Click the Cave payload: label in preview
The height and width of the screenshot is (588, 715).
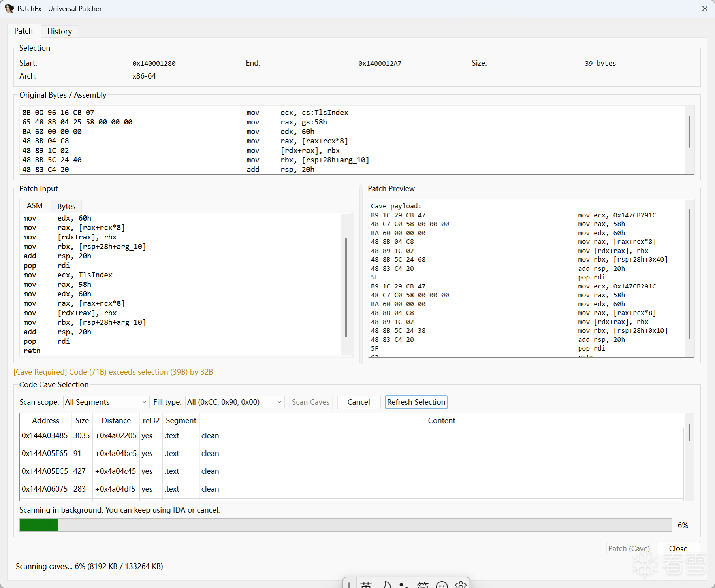pos(396,206)
